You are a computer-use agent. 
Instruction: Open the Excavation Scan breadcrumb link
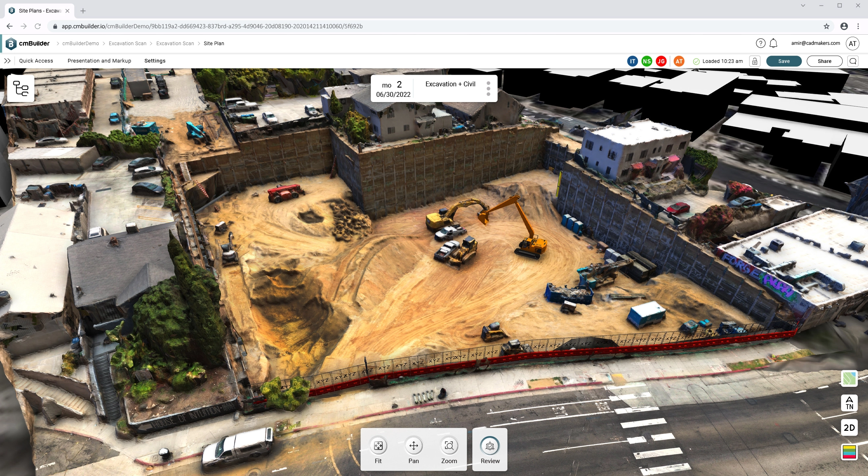127,43
